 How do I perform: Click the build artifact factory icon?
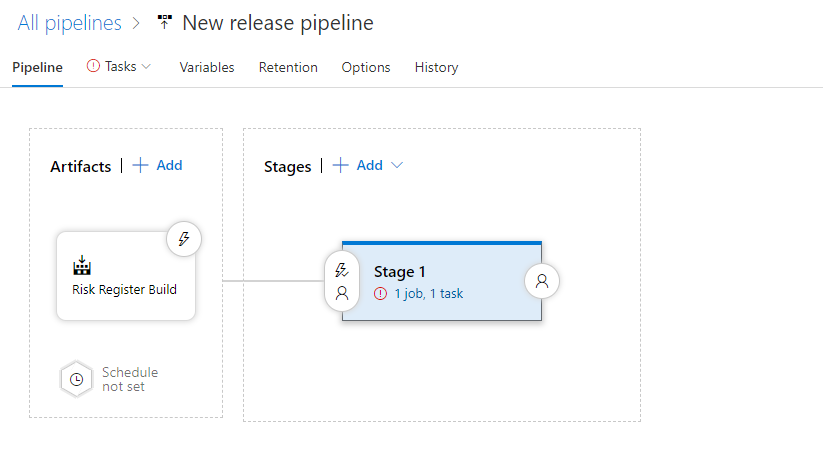(x=82, y=265)
